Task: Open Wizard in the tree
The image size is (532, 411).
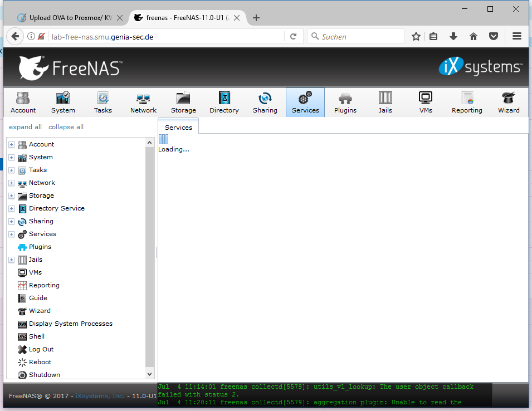Action: pyautogui.click(x=40, y=311)
